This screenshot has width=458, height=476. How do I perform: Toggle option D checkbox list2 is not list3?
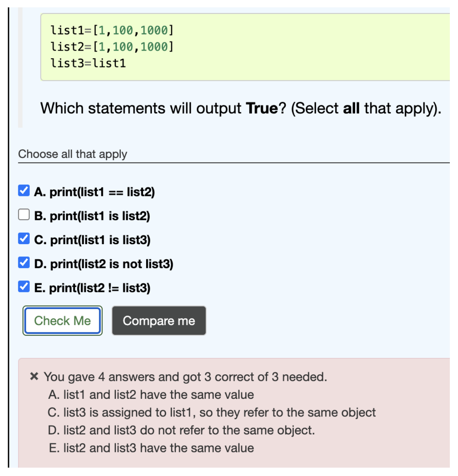(x=24, y=262)
